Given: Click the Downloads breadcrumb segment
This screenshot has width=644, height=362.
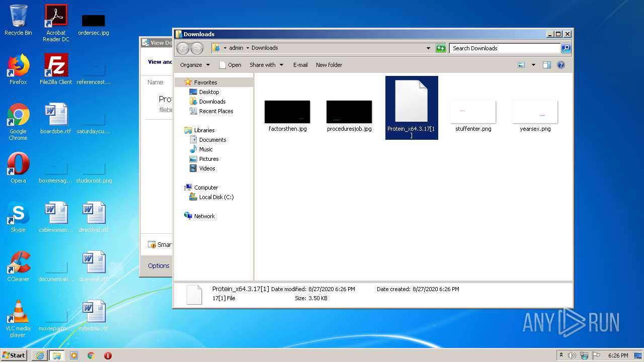Looking at the screenshot, I should pos(265,48).
